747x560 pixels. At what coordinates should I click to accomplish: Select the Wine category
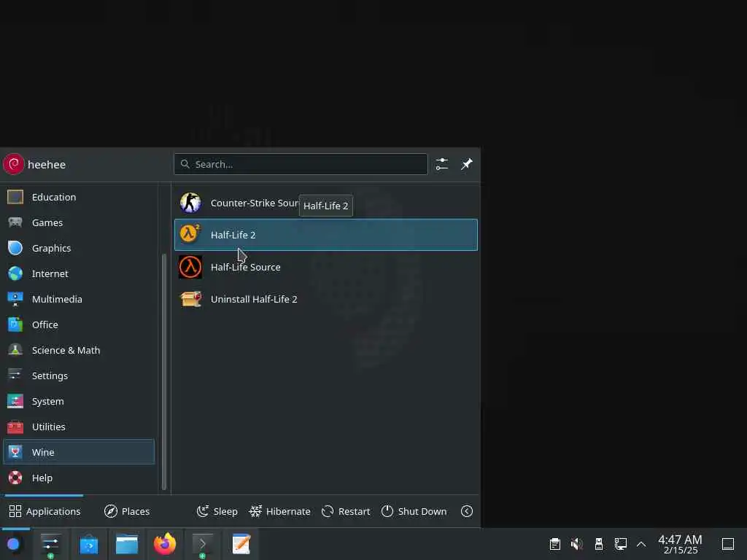coord(79,452)
